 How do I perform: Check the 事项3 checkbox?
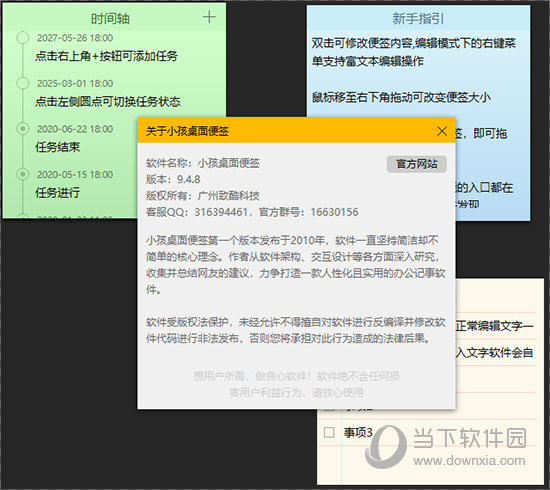click(x=329, y=432)
